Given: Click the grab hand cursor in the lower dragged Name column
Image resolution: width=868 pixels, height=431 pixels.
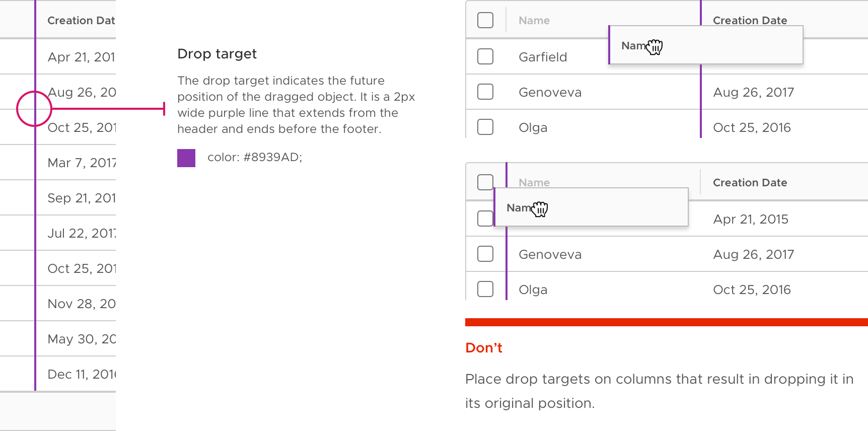Looking at the screenshot, I should click(x=540, y=209).
